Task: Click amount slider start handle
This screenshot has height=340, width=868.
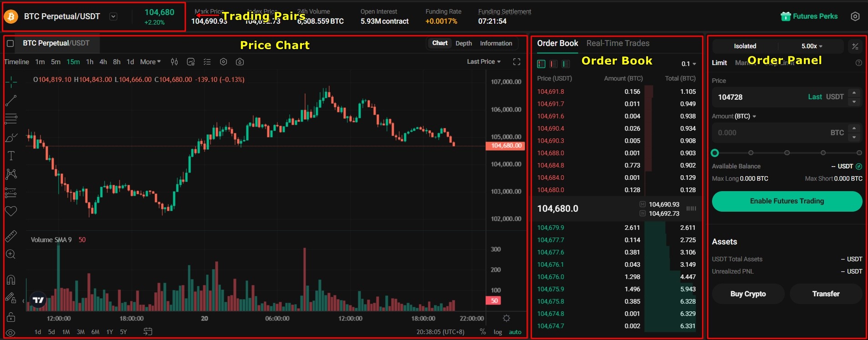Action: click(x=715, y=153)
